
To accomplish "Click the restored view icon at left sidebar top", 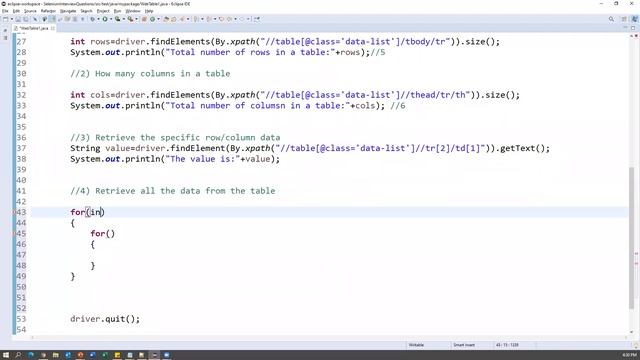I will click(5, 31).
